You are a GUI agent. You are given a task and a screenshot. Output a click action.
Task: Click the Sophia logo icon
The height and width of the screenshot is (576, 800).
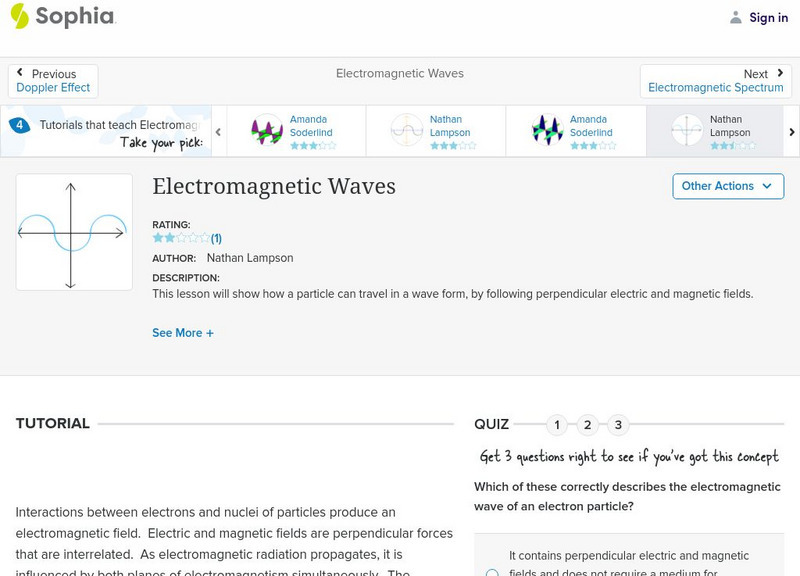[x=19, y=16]
